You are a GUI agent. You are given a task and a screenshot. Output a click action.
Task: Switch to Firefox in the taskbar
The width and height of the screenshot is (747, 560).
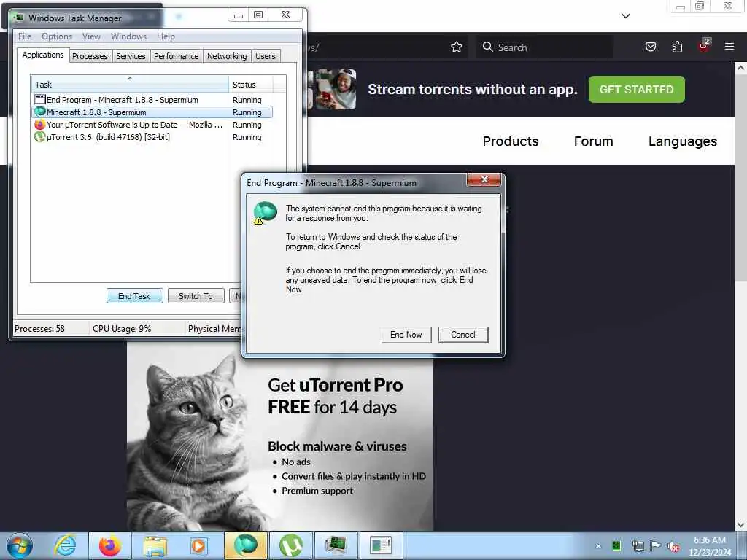click(x=109, y=545)
